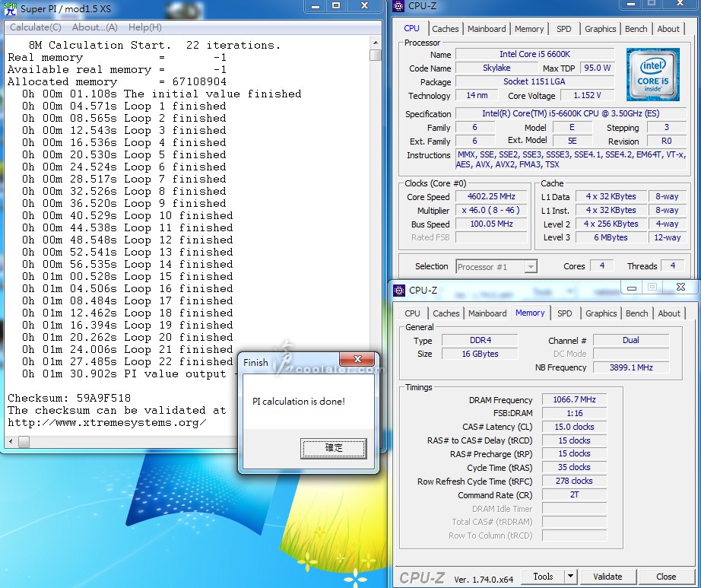Click the memory Type value 'DDR4'

pos(481,340)
